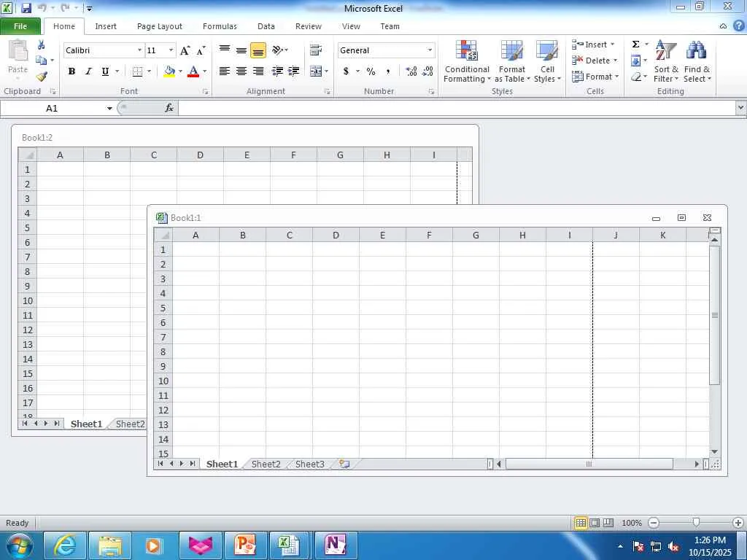The image size is (747, 560).
Task: Apply Comma Style icon
Action: pos(388,71)
